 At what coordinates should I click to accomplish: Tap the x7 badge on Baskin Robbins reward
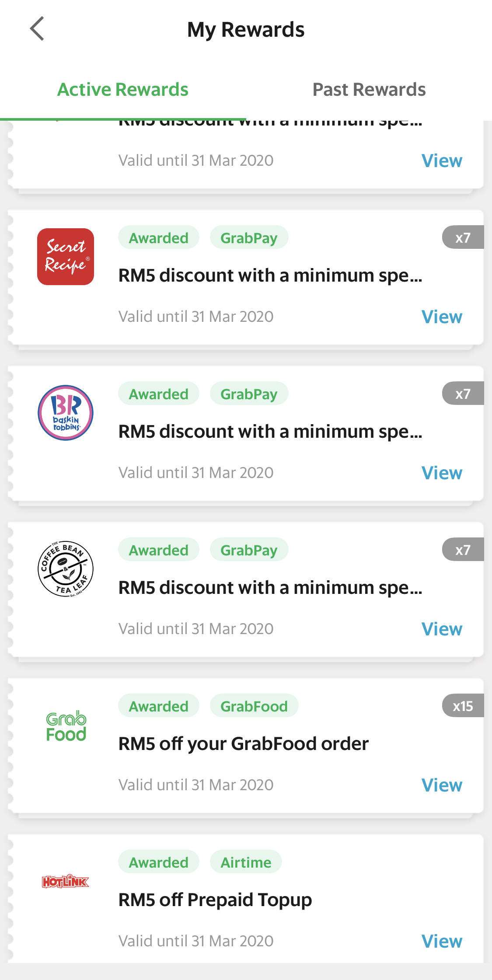463,394
